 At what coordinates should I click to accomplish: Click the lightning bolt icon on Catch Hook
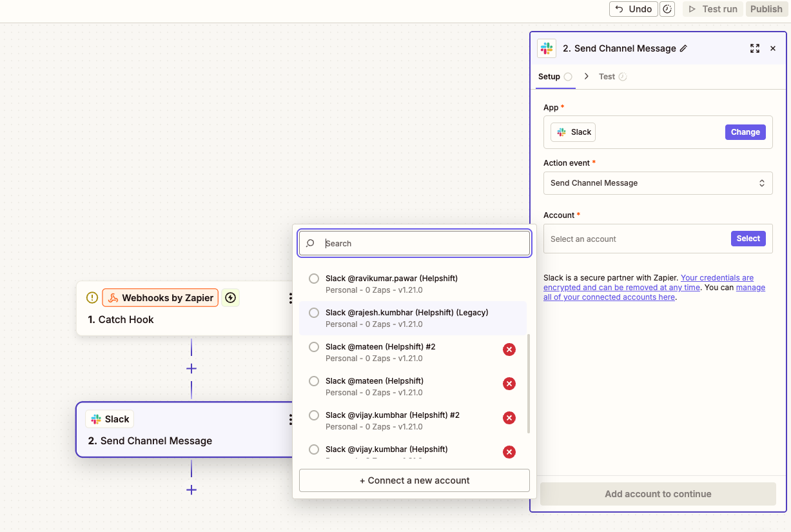[x=231, y=298]
